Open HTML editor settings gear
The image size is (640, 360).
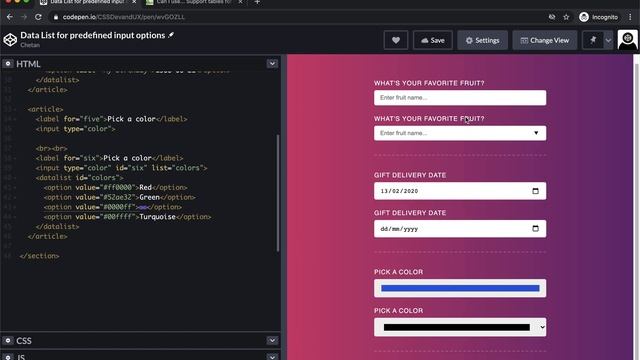pos(8,64)
